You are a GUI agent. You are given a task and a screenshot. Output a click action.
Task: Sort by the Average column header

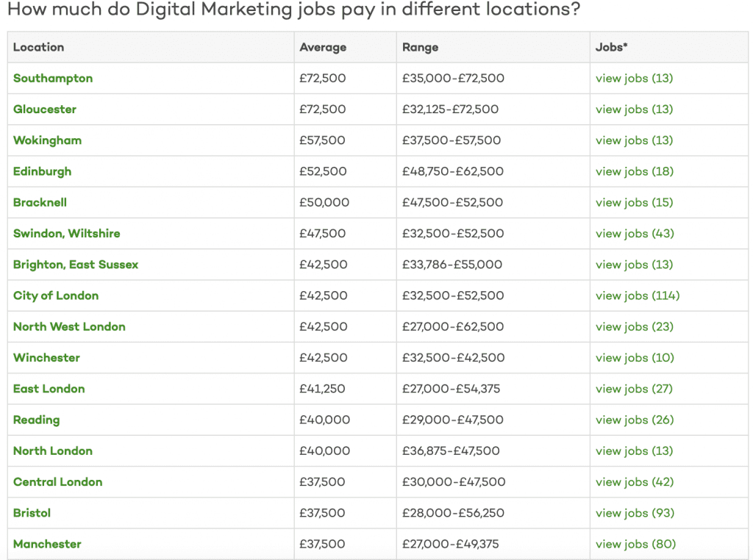pos(322,46)
